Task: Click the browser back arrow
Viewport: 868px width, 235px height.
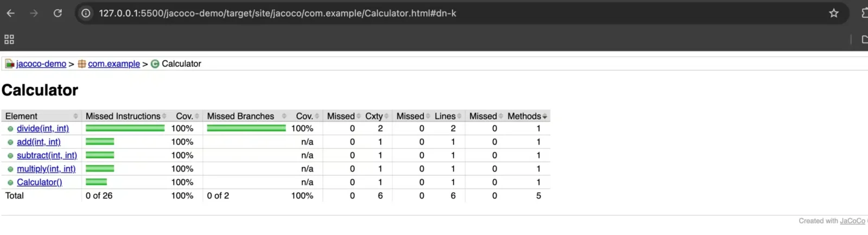Action: pos(11,13)
